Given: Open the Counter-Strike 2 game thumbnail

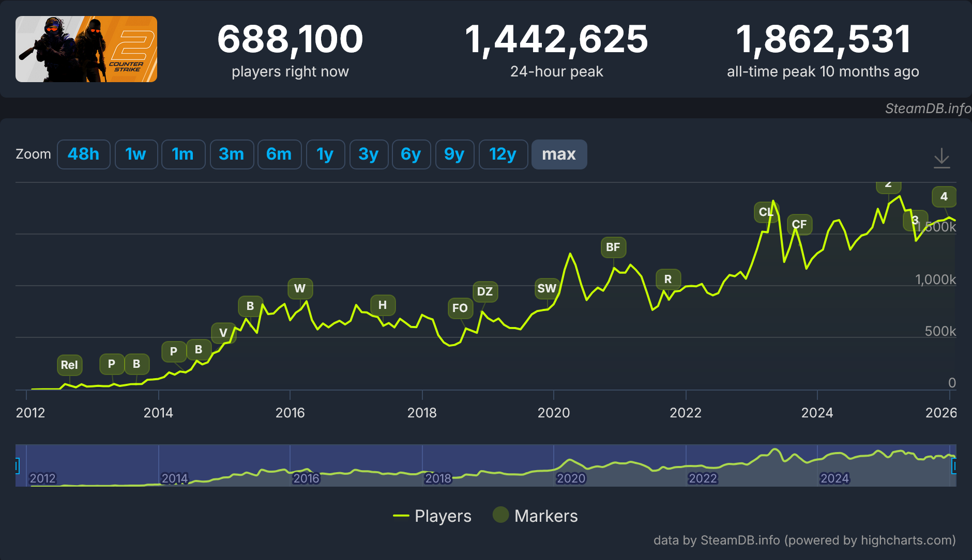Looking at the screenshot, I should click(86, 49).
